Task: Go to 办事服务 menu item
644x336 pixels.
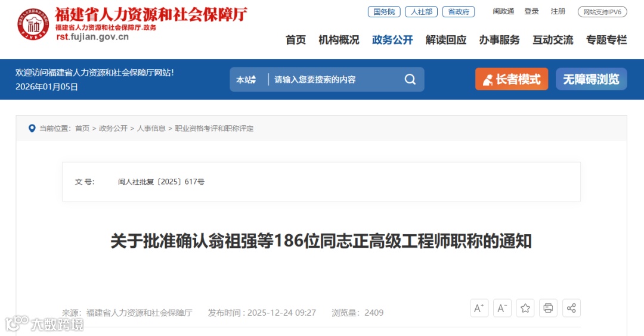Action: [x=500, y=40]
